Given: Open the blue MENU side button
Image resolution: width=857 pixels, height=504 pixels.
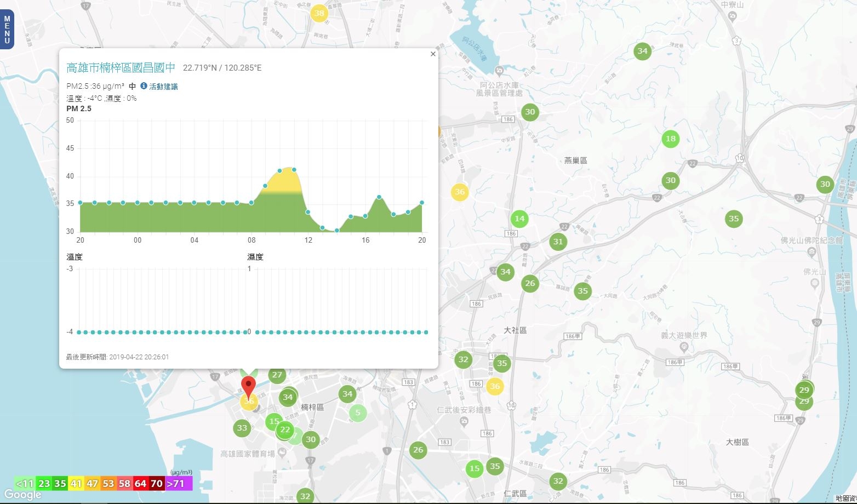Looking at the screenshot, I should pyautogui.click(x=7, y=30).
